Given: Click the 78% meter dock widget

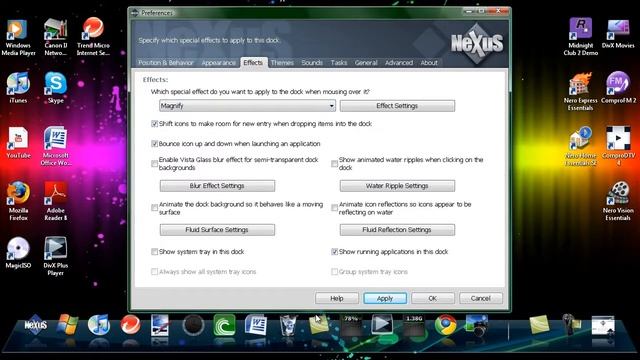Looking at the screenshot, I should [351, 325].
